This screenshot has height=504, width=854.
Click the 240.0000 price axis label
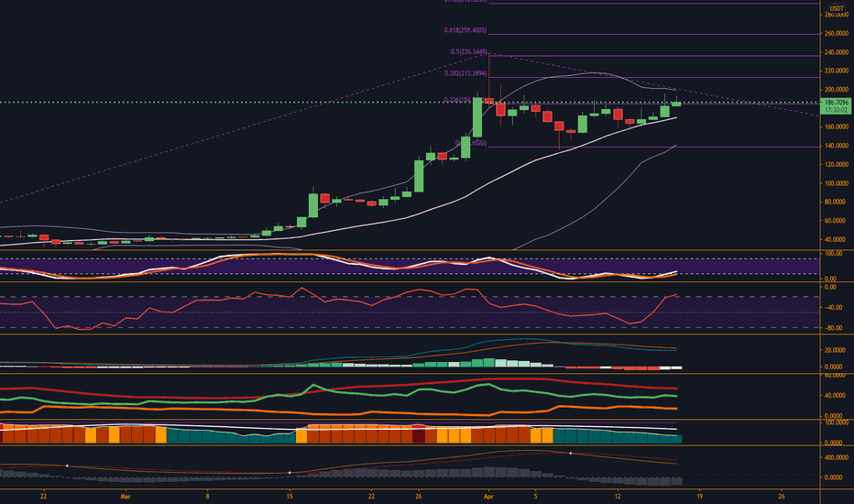tap(836, 52)
